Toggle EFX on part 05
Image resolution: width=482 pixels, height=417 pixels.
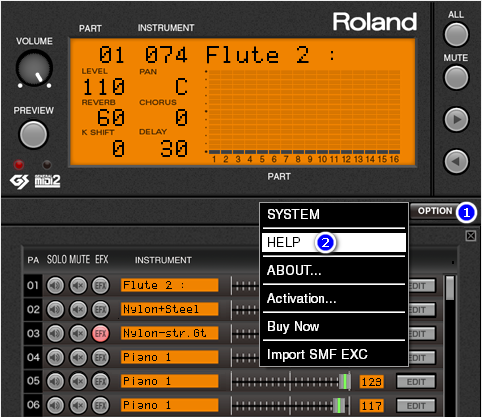(100, 381)
